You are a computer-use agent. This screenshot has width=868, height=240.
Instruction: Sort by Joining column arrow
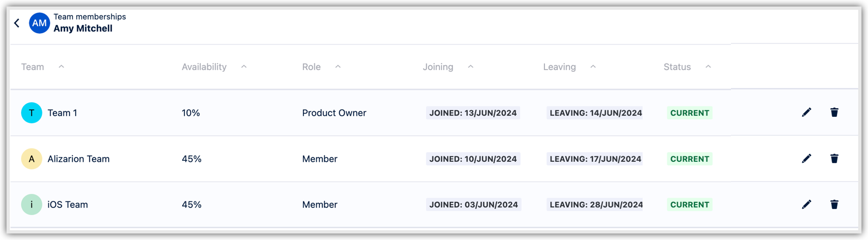pos(470,67)
